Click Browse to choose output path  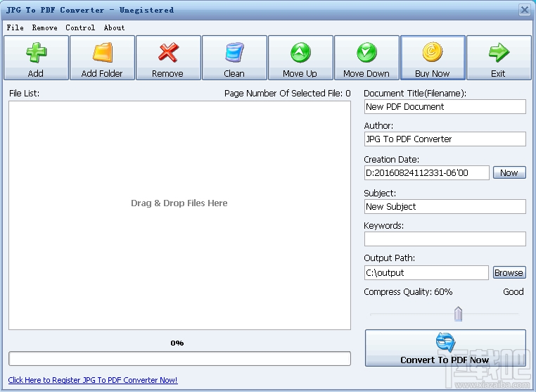tap(509, 272)
